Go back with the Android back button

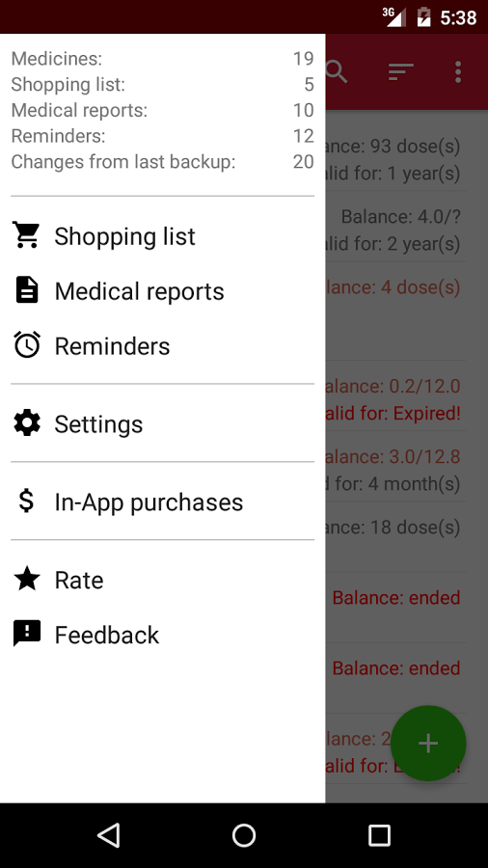click(108, 835)
